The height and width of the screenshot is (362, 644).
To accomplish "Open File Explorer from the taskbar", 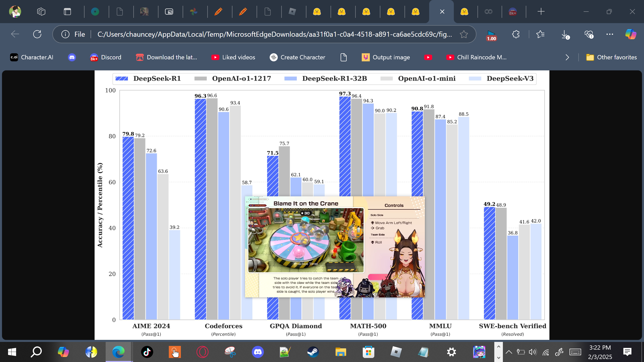I will point(341,352).
